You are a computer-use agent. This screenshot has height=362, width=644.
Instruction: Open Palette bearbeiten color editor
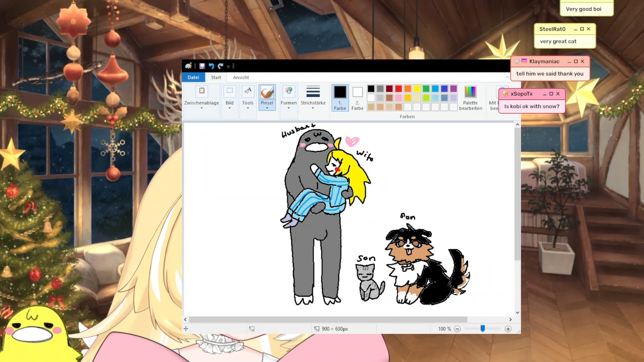click(x=470, y=98)
